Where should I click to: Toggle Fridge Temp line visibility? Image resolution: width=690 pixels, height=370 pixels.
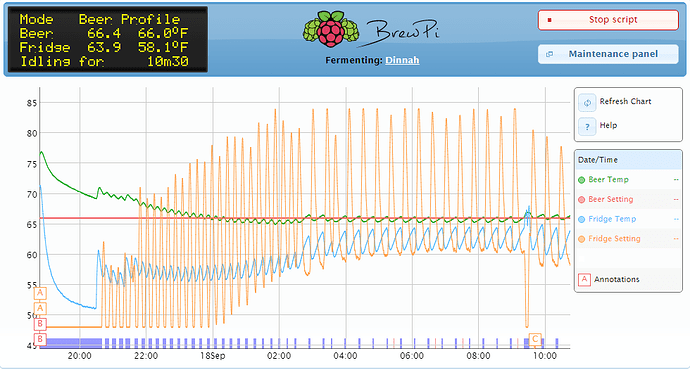[x=628, y=219]
